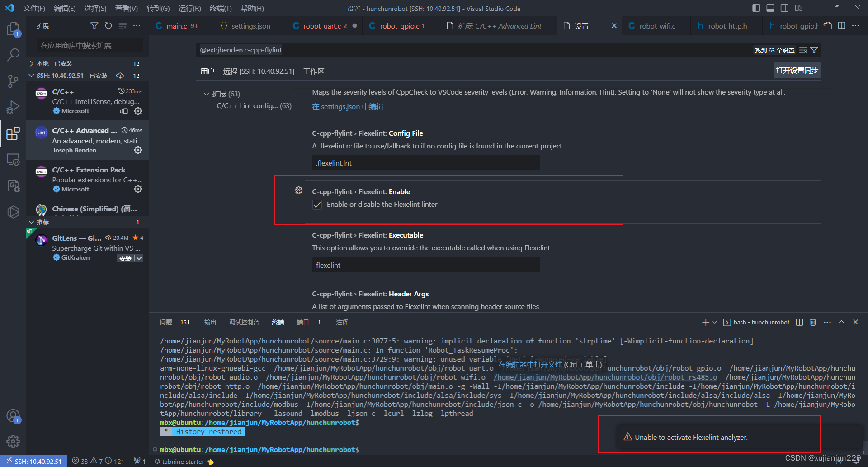
Task: Open the Remote Explorer view
Action: (x=13, y=159)
